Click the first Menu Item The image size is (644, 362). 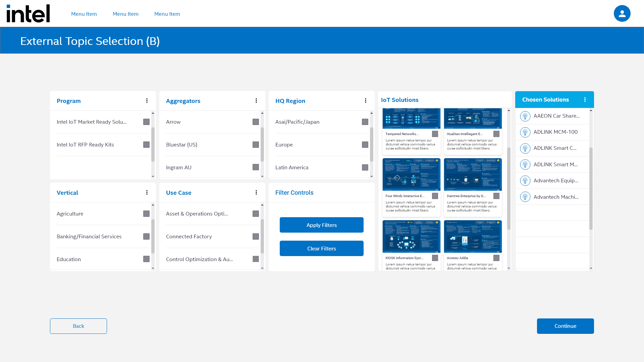[x=84, y=14]
